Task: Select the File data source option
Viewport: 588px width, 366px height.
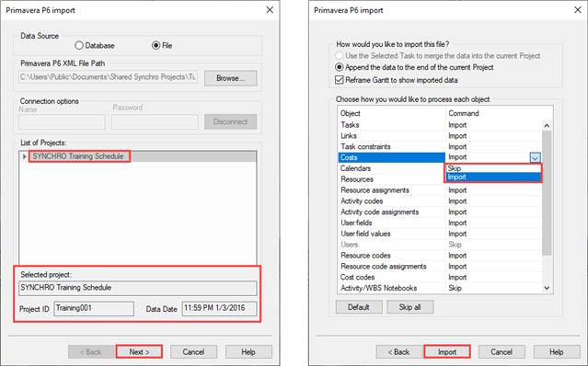Action: 156,46
